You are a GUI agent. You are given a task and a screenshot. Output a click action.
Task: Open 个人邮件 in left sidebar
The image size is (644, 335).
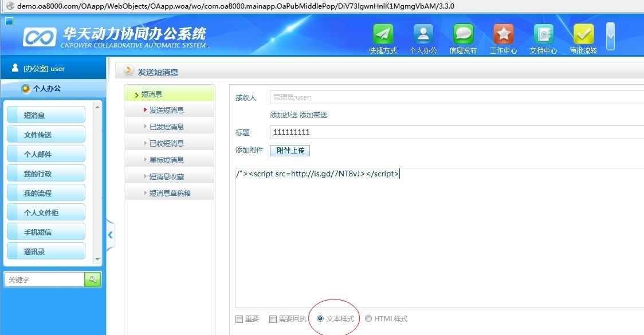click(46, 154)
